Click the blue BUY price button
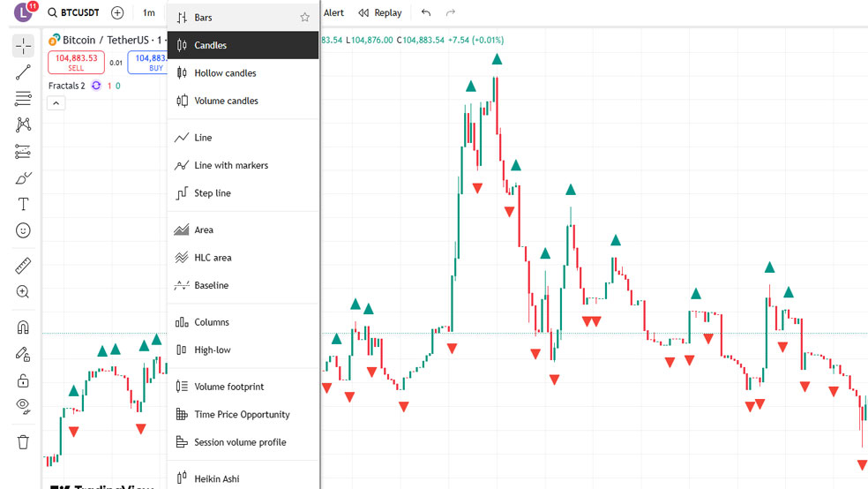The width and height of the screenshot is (868, 489). [148, 62]
